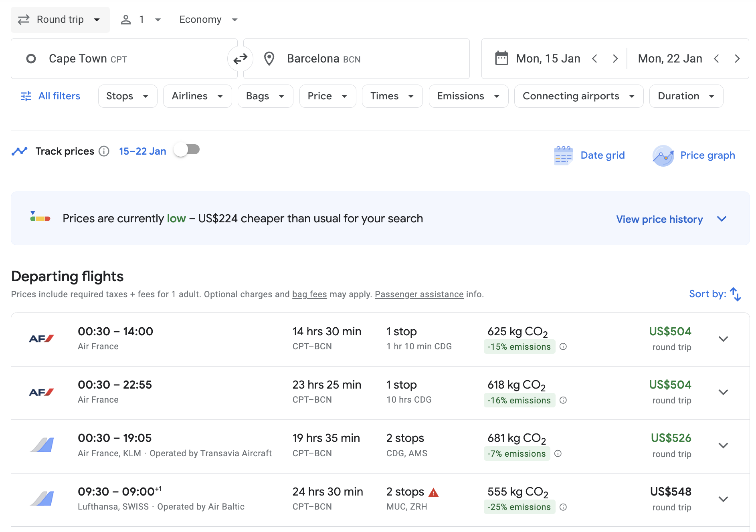Open emissions info for 618 kg flight
The width and height of the screenshot is (756, 532).
point(563,400)
